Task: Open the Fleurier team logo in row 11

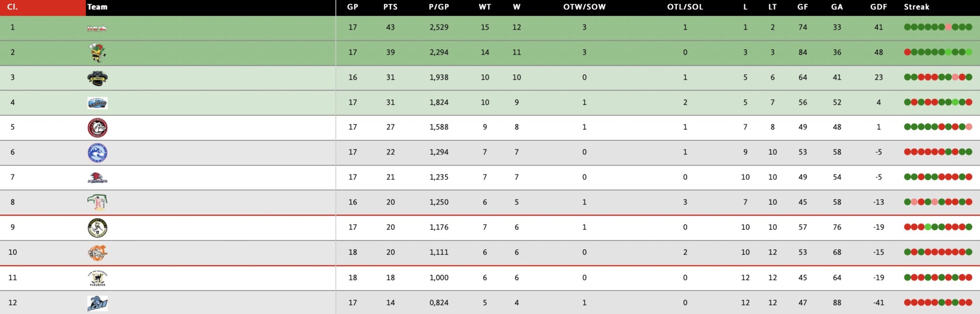Action: (x=97, y=278)
